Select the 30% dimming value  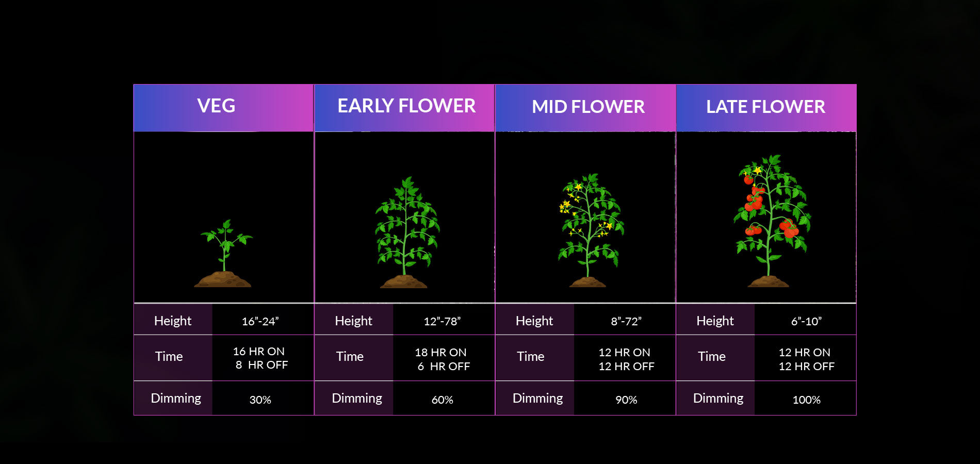click(x=260, y=400)
